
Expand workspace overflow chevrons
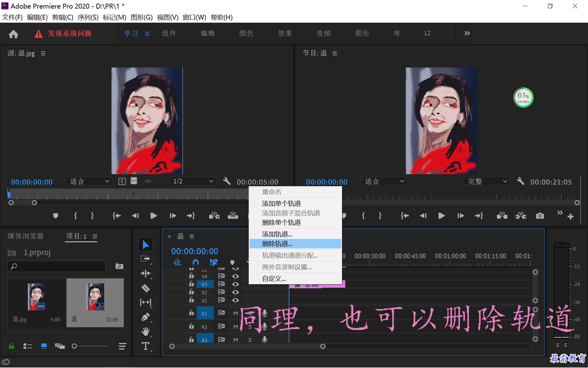tap(467, 33)
